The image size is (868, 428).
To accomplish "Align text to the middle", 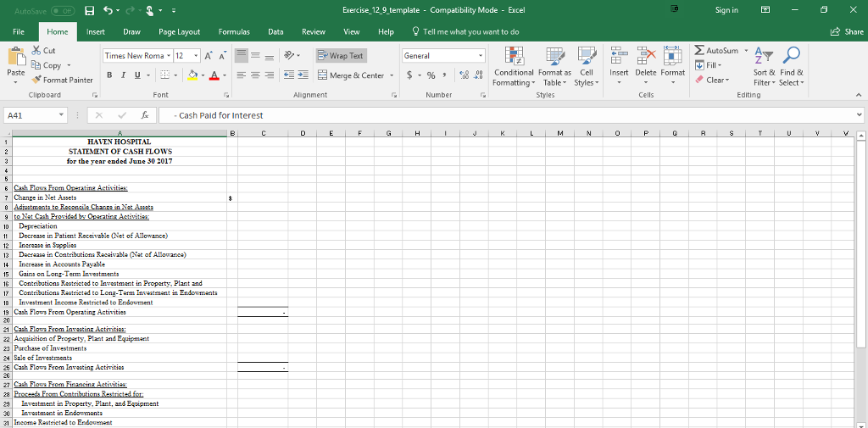I will pos(253,55).
